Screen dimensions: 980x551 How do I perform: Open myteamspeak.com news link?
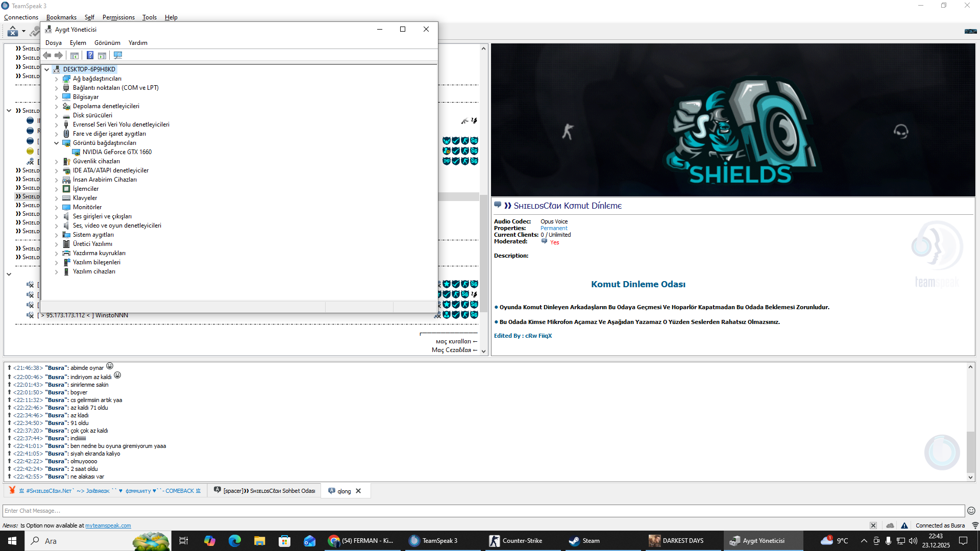108,525
